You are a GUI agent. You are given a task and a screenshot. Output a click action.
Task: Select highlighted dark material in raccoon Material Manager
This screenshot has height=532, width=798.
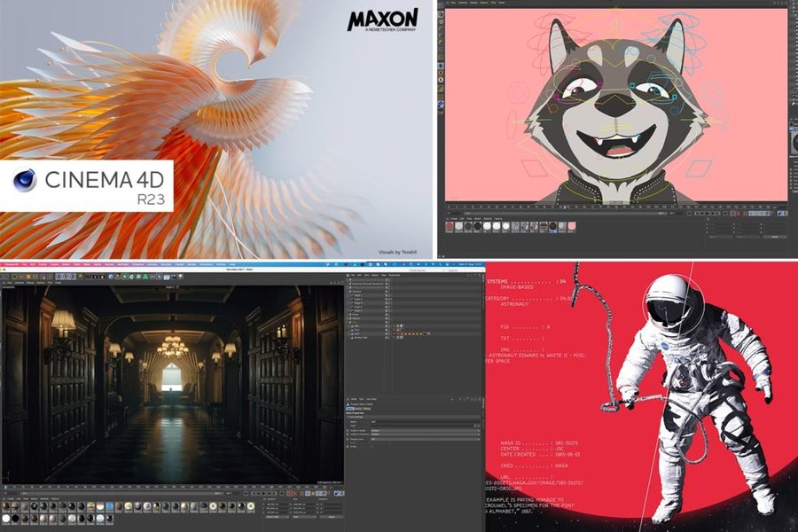click(x=552, y=227)
